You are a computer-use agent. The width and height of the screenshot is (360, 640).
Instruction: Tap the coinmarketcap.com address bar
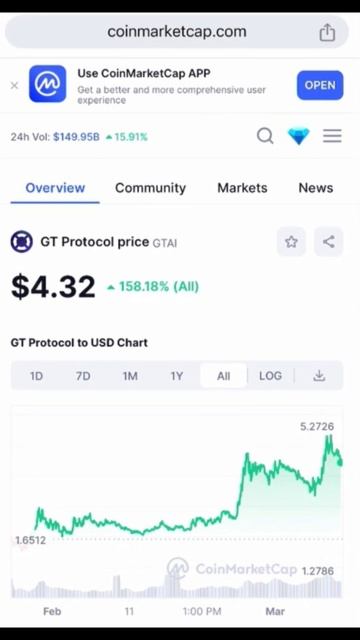(x=177, y=32)
